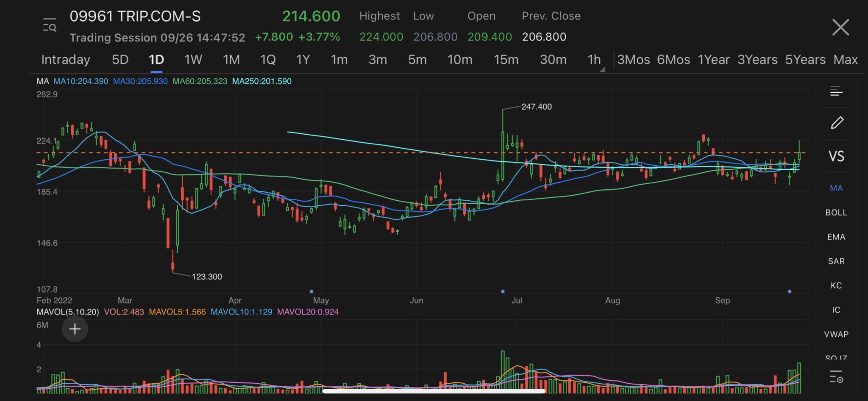Click the MAVOL5:1.566 value

pyautogui.click(x=177, y=312)
